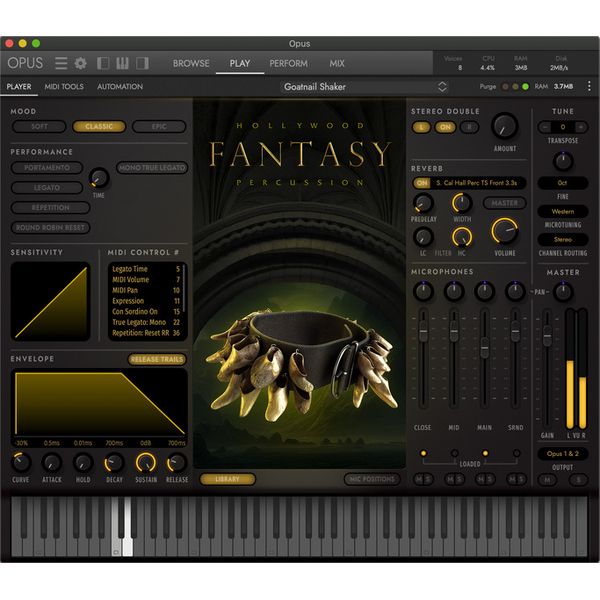The height and width of the screenshot is (600, 600).
Task: Adjust the Reverb Predelay knob
Action: tap(423, 203)
